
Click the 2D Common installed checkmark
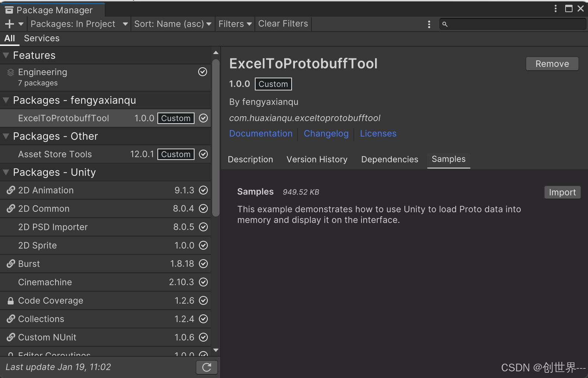203,208
